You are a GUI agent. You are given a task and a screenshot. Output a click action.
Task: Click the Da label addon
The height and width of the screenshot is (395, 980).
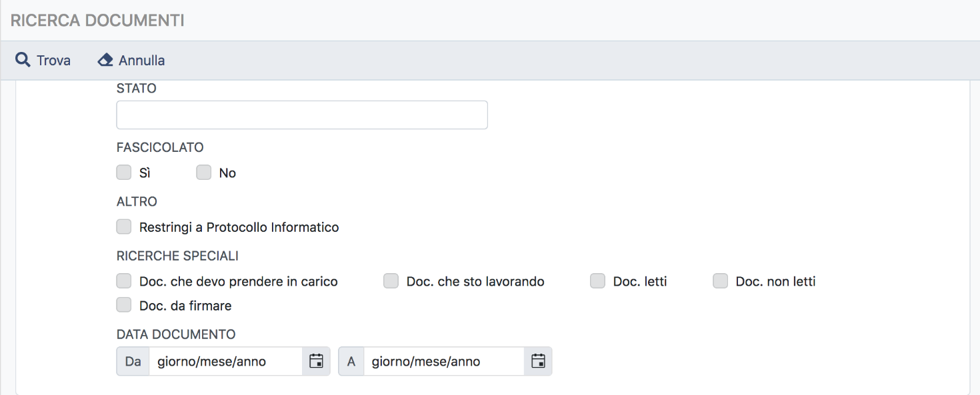pyautogui.click(x=133, y=361)
